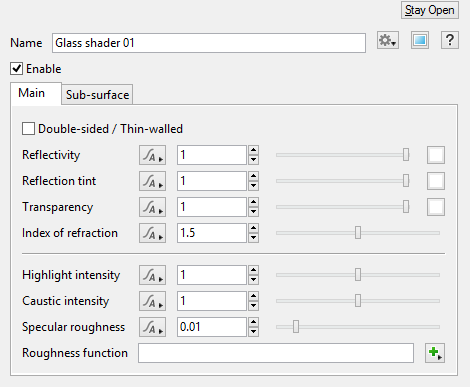
Task: Enable Double-sided / Thin-walled option
Action: coord(28,129)
